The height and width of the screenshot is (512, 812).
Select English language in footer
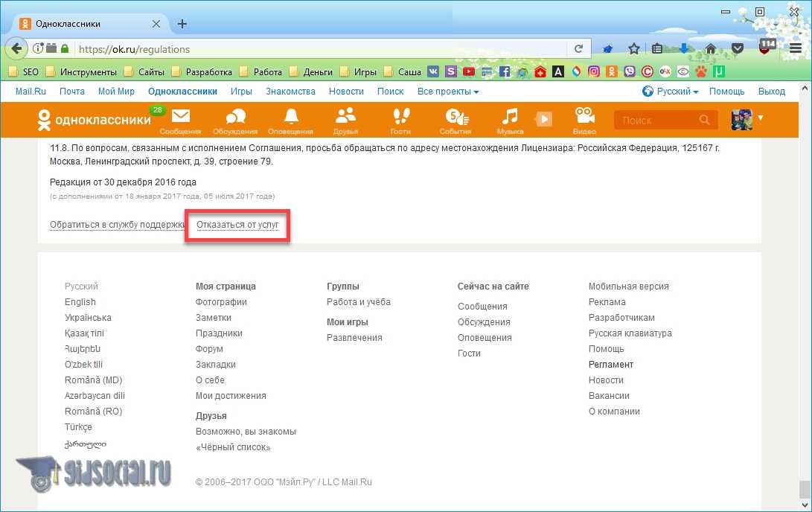80,302
